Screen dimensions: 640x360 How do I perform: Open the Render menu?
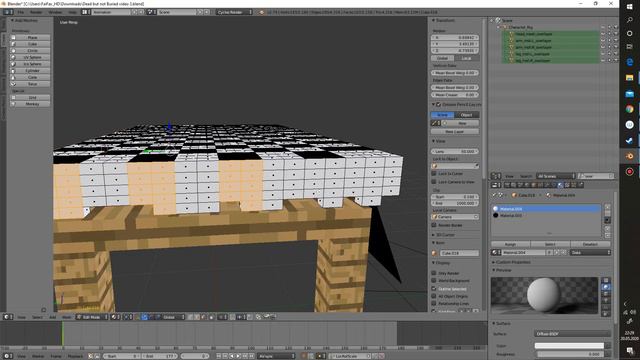pyautogui.click(x=36, y=12)
